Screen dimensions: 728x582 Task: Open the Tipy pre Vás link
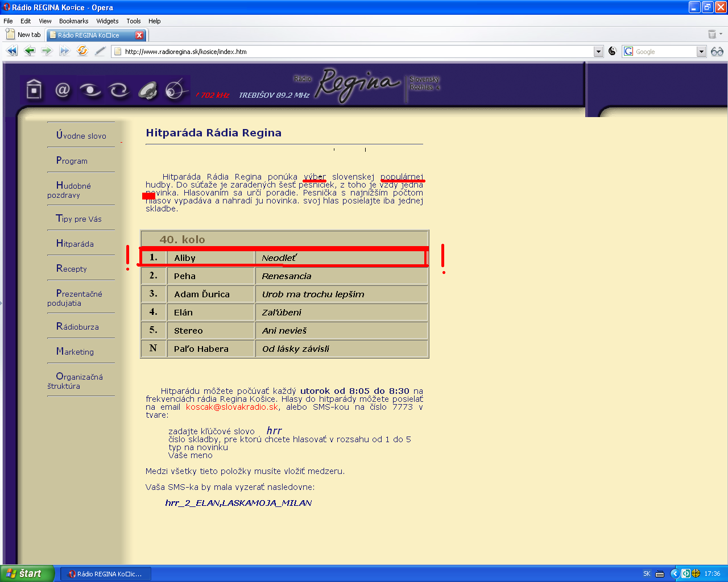click(78, 219)
